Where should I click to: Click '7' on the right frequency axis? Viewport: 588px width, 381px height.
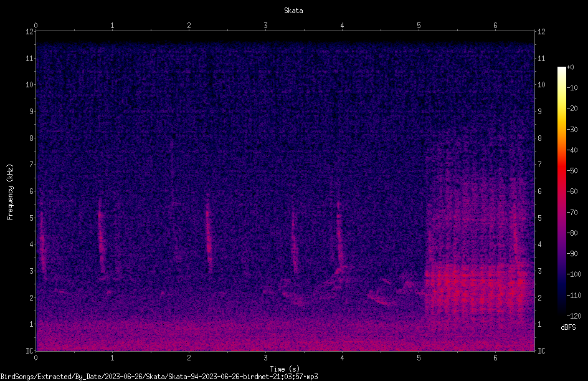(539, 165)
